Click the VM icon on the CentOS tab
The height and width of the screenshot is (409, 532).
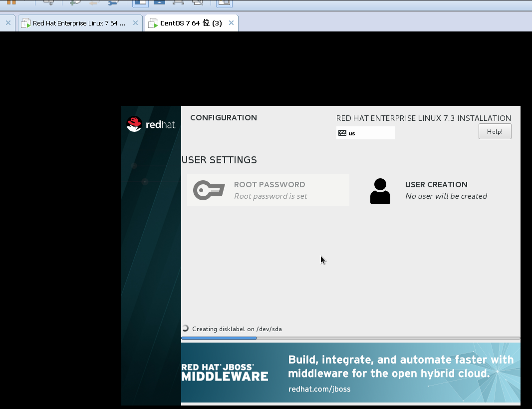[153, 23]
